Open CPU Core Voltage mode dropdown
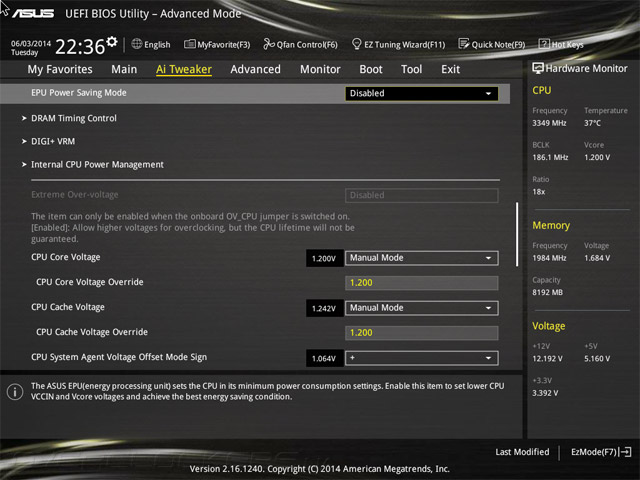 [x=422, y=258]
